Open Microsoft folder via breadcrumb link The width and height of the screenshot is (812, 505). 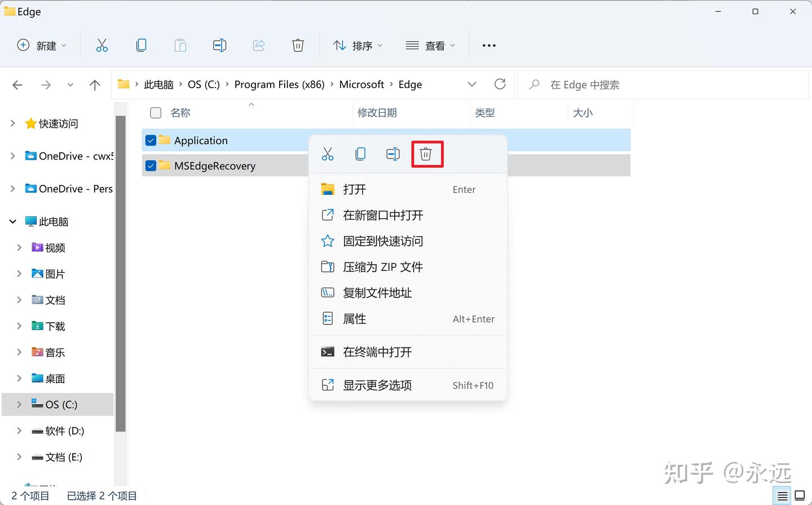361,84
